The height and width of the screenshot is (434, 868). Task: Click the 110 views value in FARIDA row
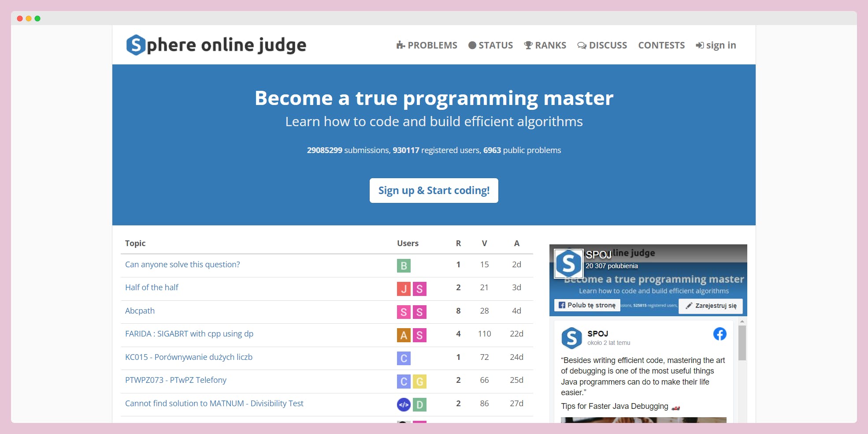(484, 334)
